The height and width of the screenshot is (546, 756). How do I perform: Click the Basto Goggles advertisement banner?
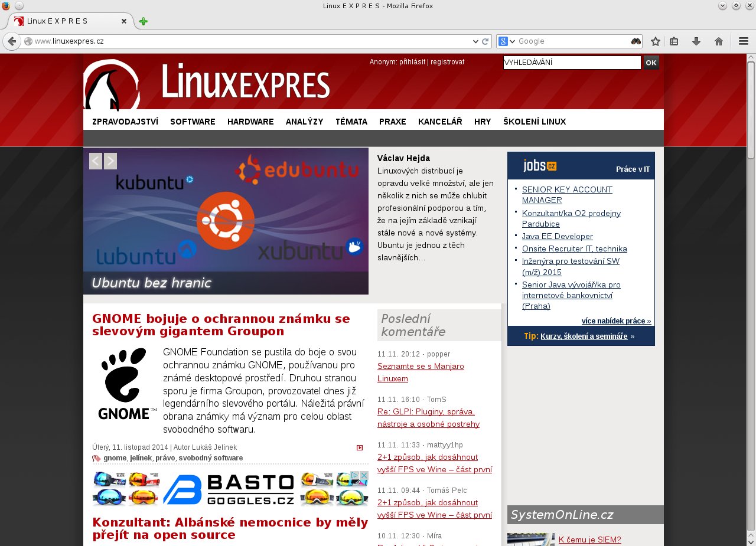point(230,489)
